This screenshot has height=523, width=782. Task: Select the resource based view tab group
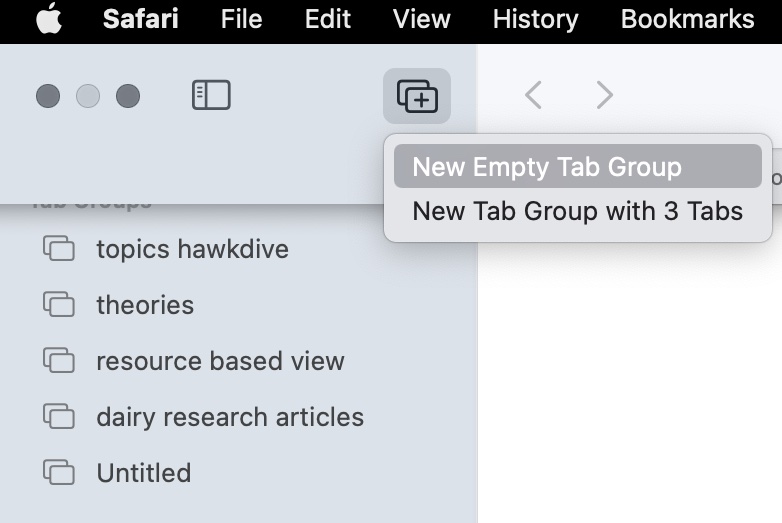click(x=220, y=361)
